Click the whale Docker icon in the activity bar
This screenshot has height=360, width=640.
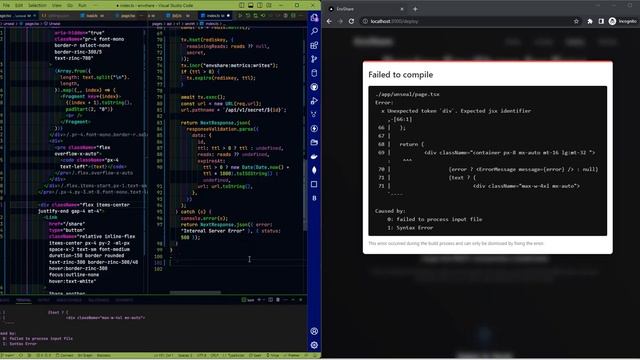point(314,156)
